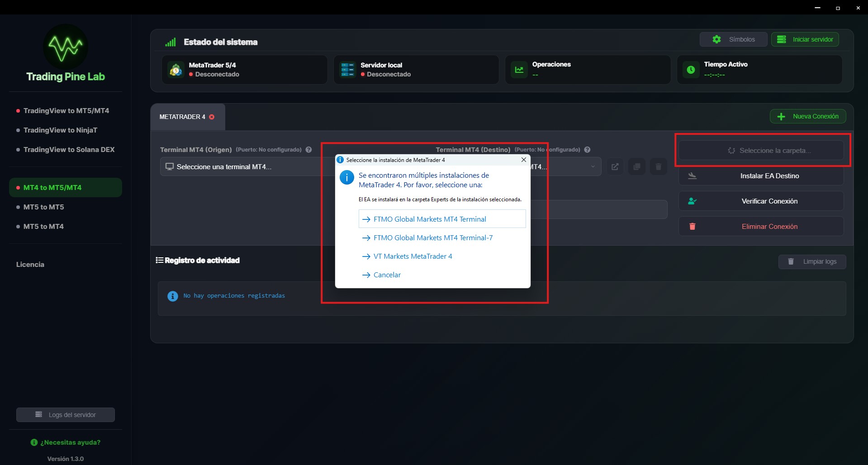Select the MT4 to MT5/MT4 mode

[52, 187]
